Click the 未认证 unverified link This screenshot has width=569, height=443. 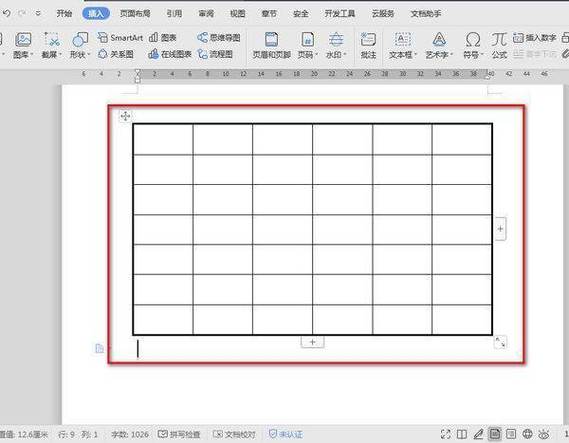[286, 434]
